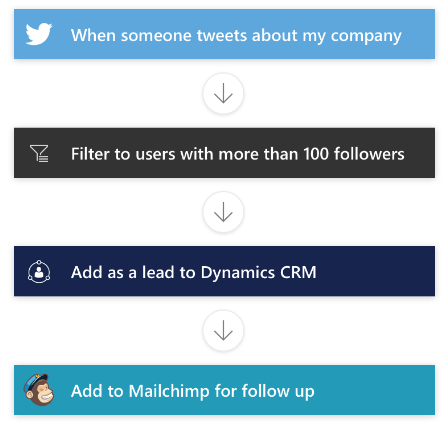Click the word 'Mailchimp' in the last step

point(169,391)
